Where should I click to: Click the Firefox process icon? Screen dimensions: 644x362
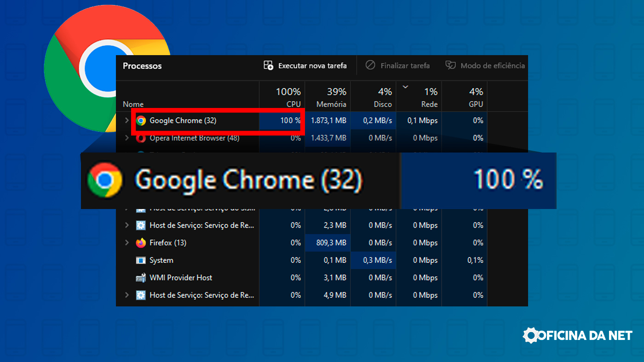140,243
